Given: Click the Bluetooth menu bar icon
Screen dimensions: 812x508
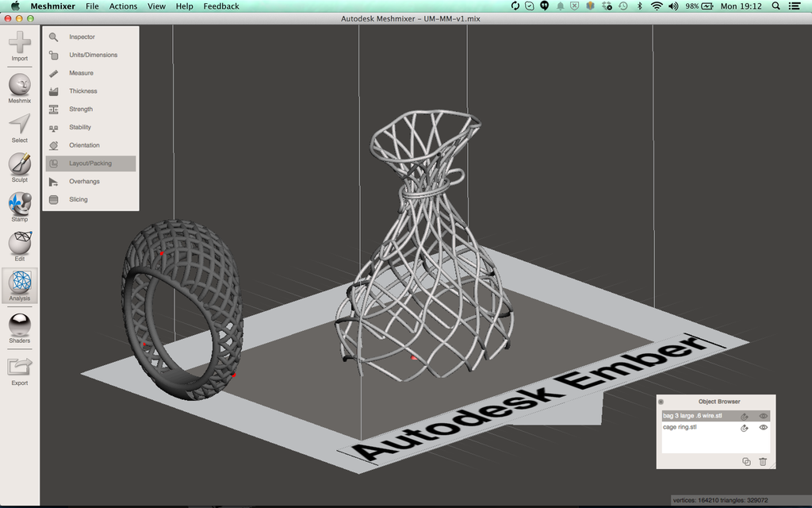Looking at the screenshot, I should point(640,6).
